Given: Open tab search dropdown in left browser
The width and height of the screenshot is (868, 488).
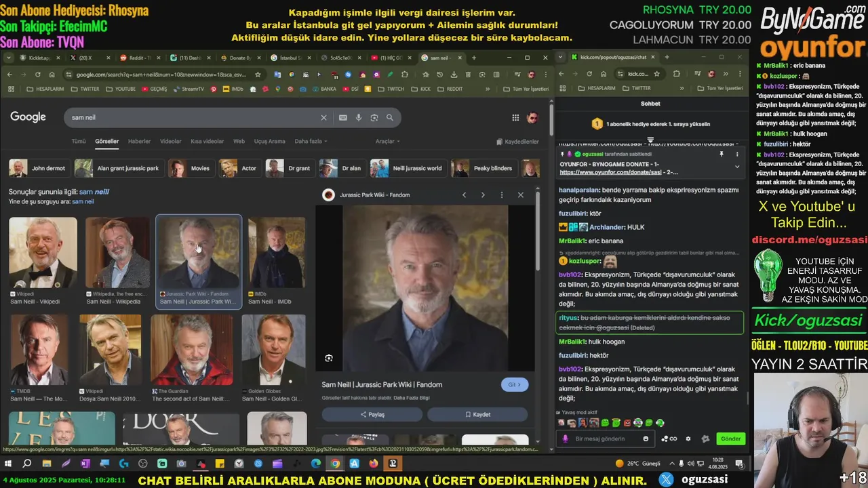Looking at the screenshot, I should 9,58.
